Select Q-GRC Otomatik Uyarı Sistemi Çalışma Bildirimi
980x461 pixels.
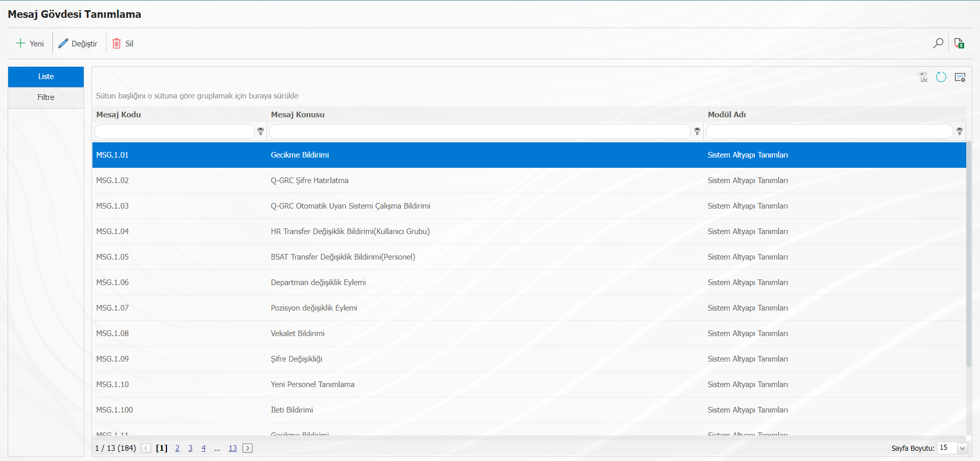pos(351,206)
